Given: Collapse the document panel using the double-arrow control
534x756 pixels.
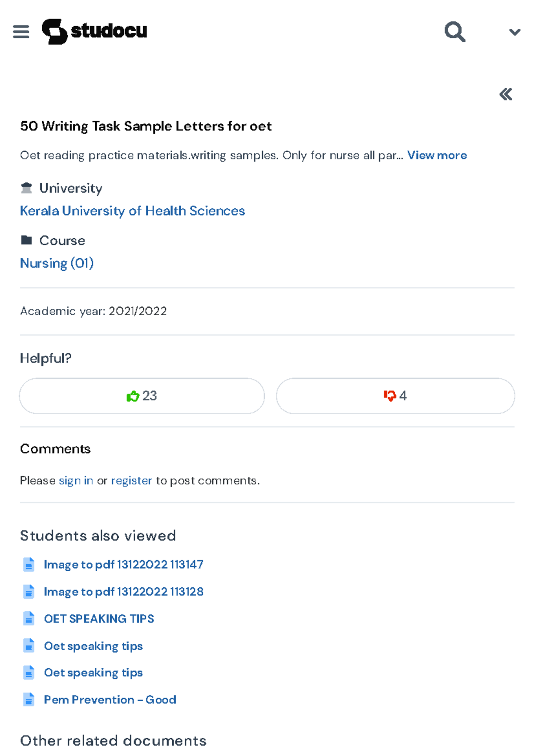Looking at the screenshot, I should pyautogui.click(x=505, y=94).
